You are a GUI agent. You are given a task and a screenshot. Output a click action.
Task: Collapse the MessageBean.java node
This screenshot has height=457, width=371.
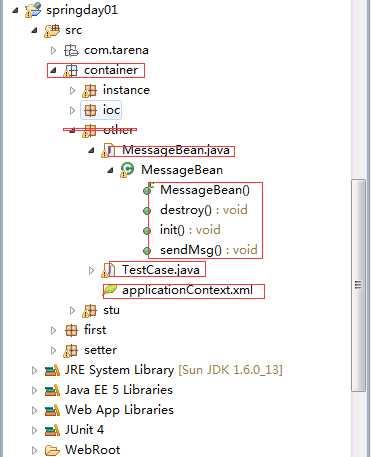92,150
